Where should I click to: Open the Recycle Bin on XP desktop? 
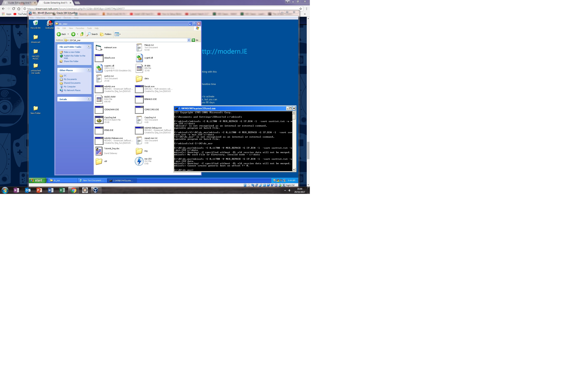[36, 24]
